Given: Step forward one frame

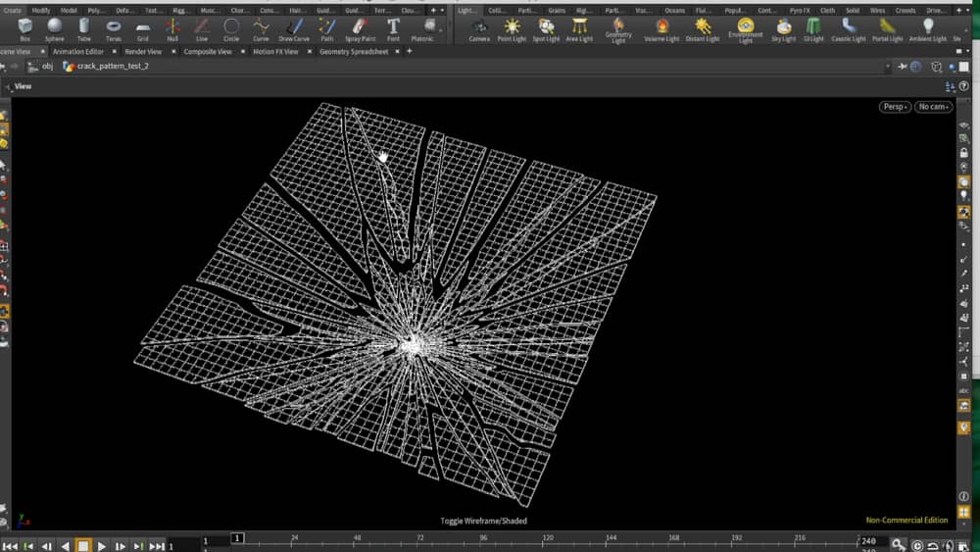Looking at the screenshot, I should click(x=120, y=546).
